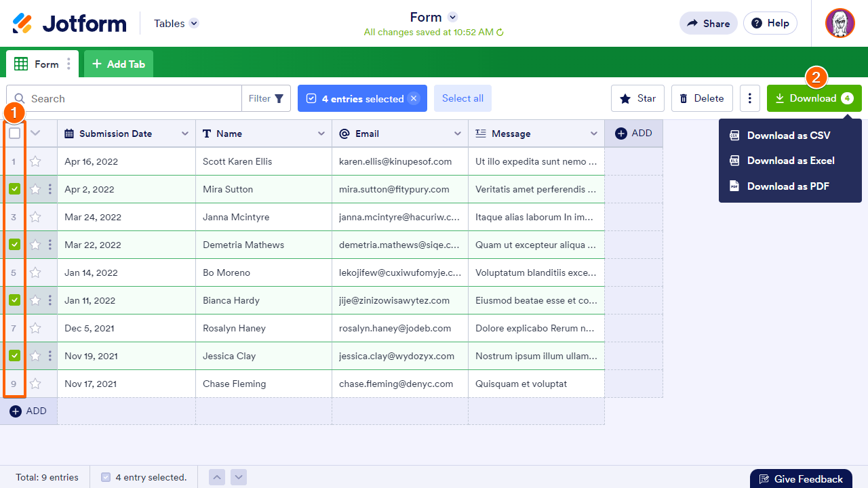Click Add Tab
Viewport: 868px width, 488px height.
point(119,64)
